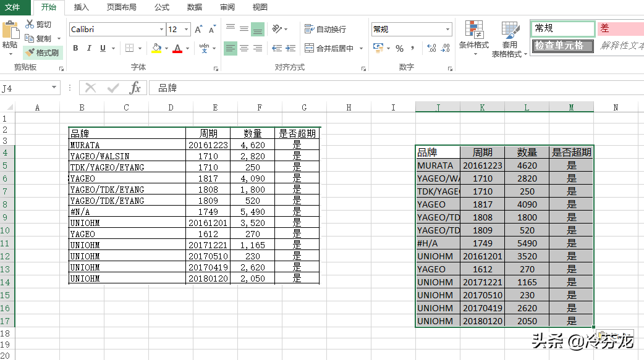Open the Name Box J4 dropdown
This screenshot has height=360, width=644.
[x=54, y=88]
